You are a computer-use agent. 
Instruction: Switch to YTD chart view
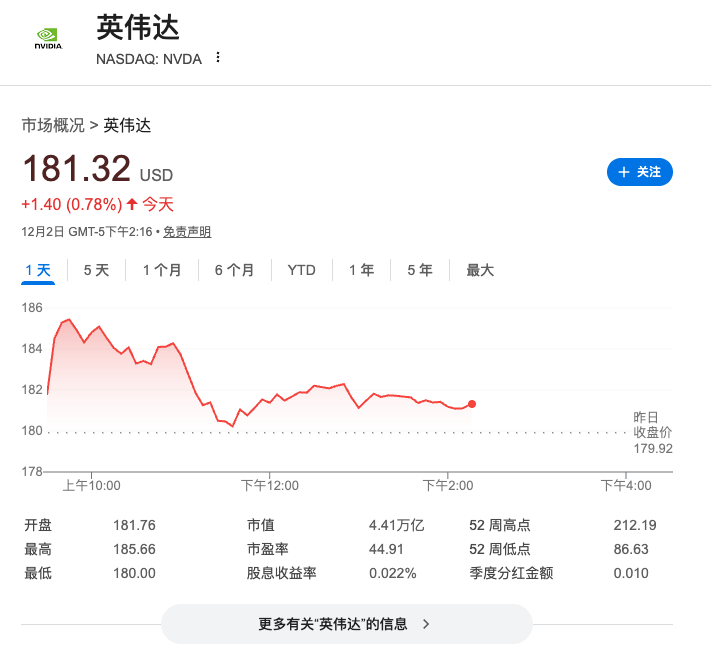[x=301, y=270]
